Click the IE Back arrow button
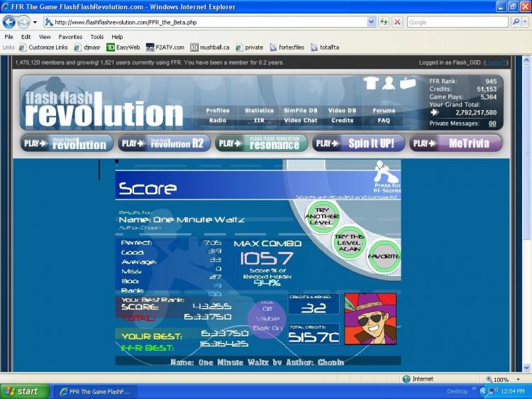 pyautogui.click(x=9, y=22)
